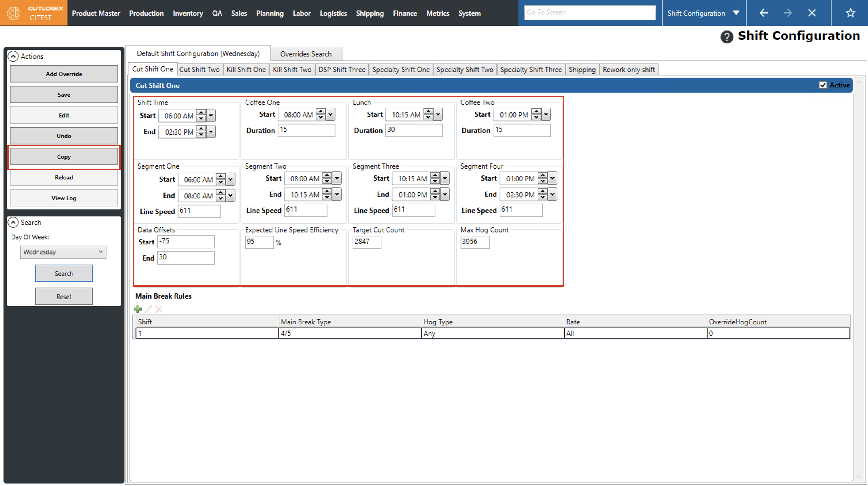Navigate back with left arrow icon
Viewport: 868px width, 486px height.
[x=764, y=13]
